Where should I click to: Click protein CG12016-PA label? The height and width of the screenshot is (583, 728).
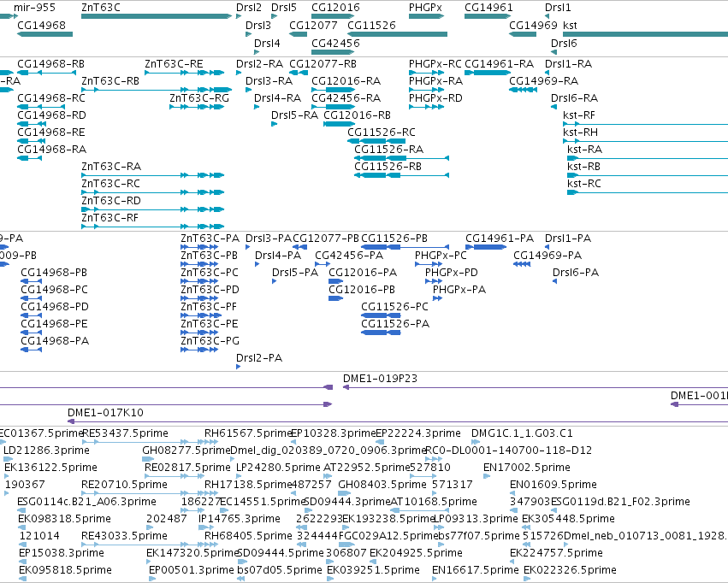click(363, 272)
